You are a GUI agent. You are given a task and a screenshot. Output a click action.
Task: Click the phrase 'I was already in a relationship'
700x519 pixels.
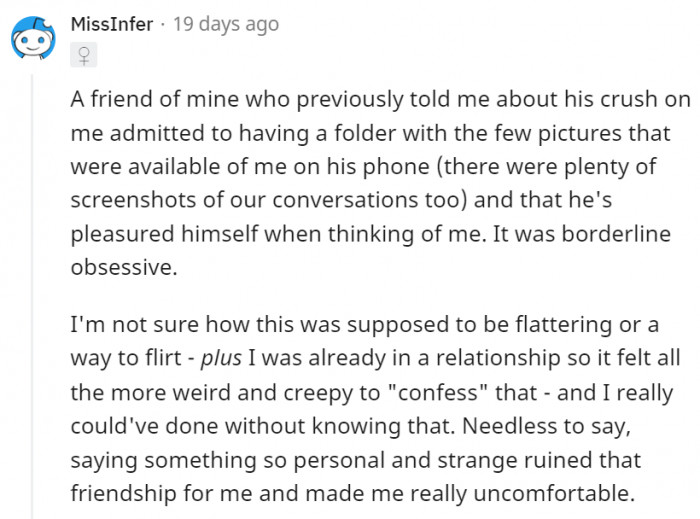pyautogui.click(x=404, y=358)
